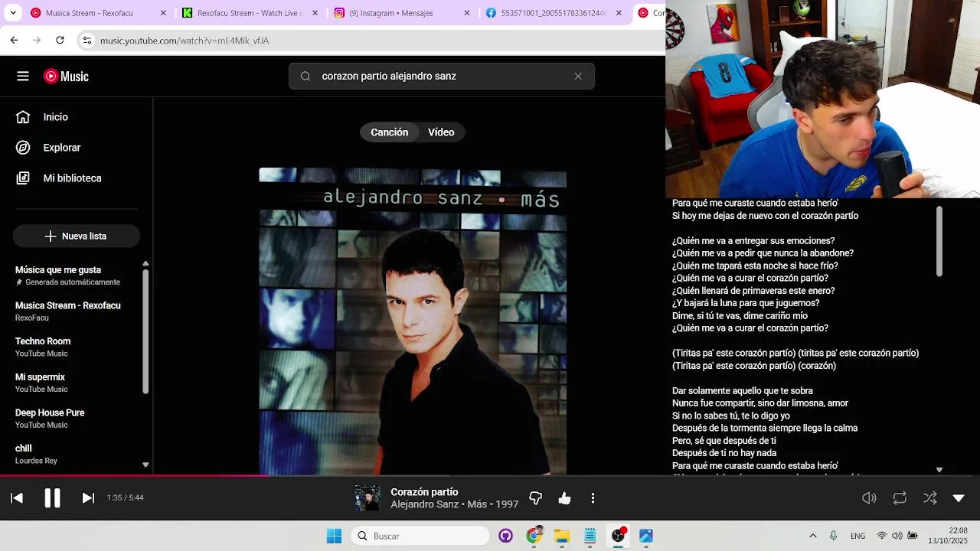Toggle repeat mode
Viewport: 980px width, 551px height.
900,498
